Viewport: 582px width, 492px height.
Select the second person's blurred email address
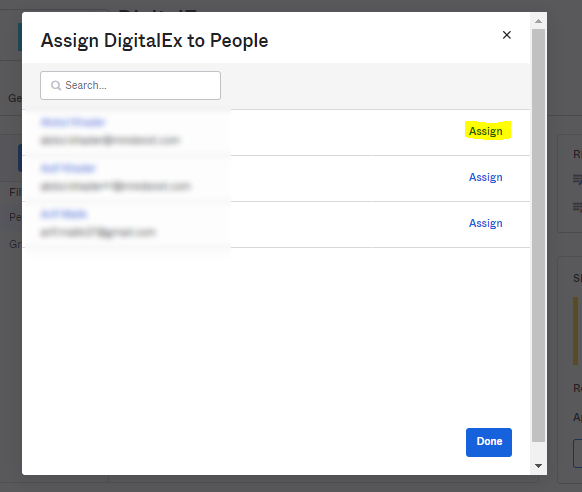(115, 186)
